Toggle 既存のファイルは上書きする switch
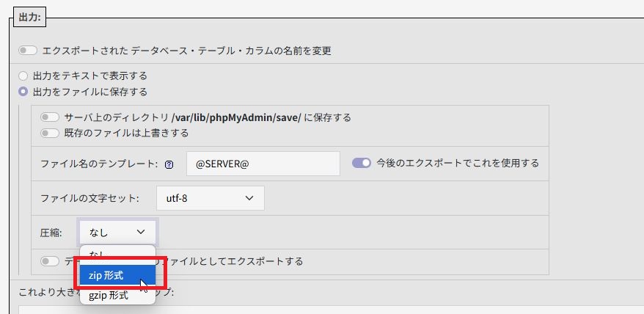 50,134
